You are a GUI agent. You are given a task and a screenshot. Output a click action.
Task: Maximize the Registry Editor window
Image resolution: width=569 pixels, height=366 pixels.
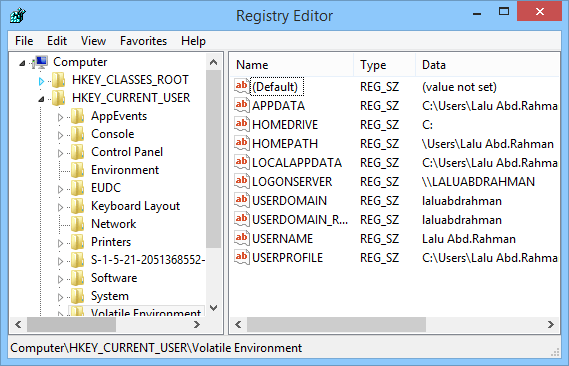[x=504, y=12]
